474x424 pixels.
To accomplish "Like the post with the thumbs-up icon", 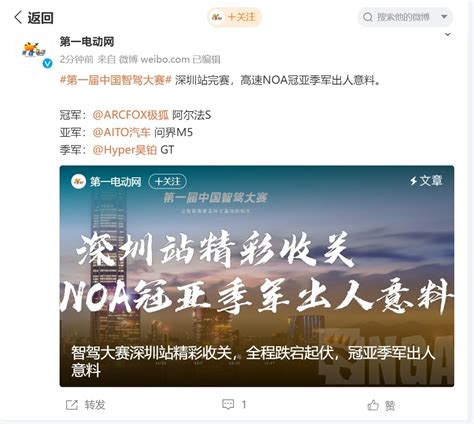I will coord(373,405).
